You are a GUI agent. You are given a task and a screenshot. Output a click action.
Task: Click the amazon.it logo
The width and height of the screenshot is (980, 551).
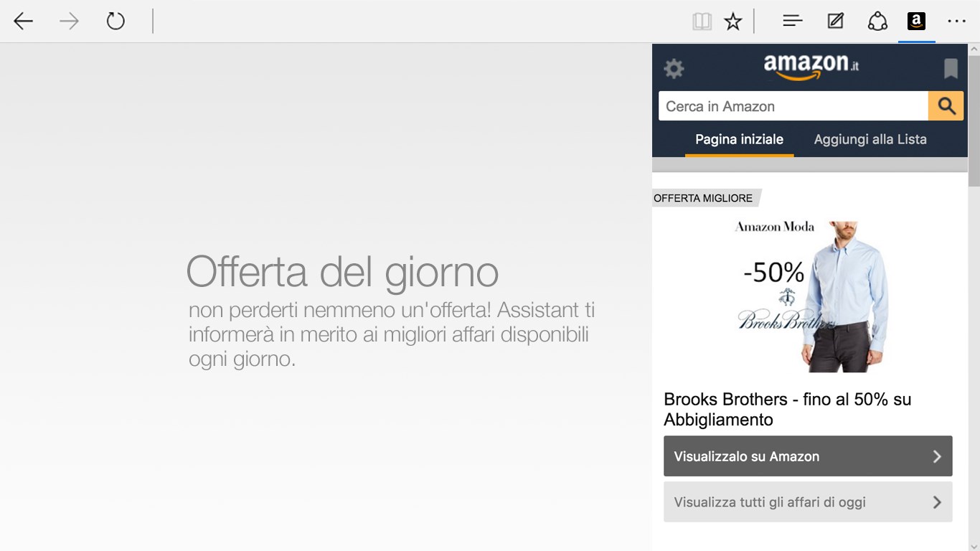[x=811, y=67]
